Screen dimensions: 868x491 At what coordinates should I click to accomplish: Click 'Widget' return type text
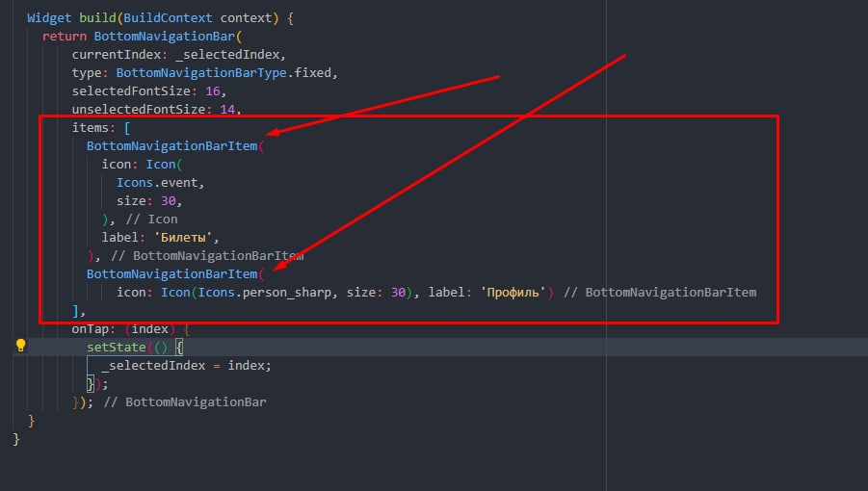point(49,17)
